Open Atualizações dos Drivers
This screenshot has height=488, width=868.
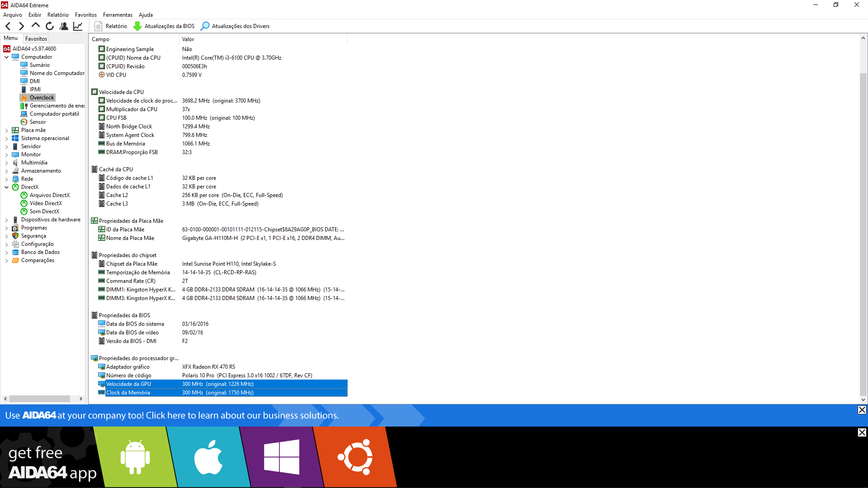[235, 26]
